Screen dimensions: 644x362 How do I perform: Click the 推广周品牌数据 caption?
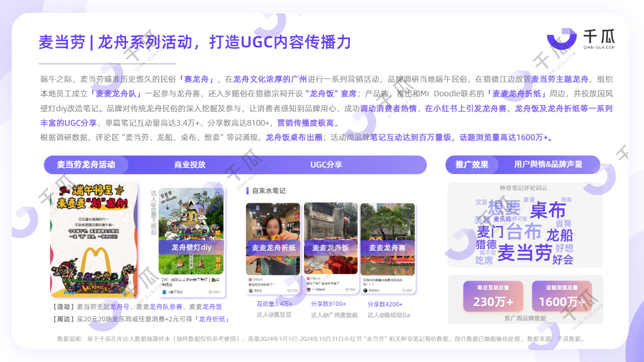525,318
